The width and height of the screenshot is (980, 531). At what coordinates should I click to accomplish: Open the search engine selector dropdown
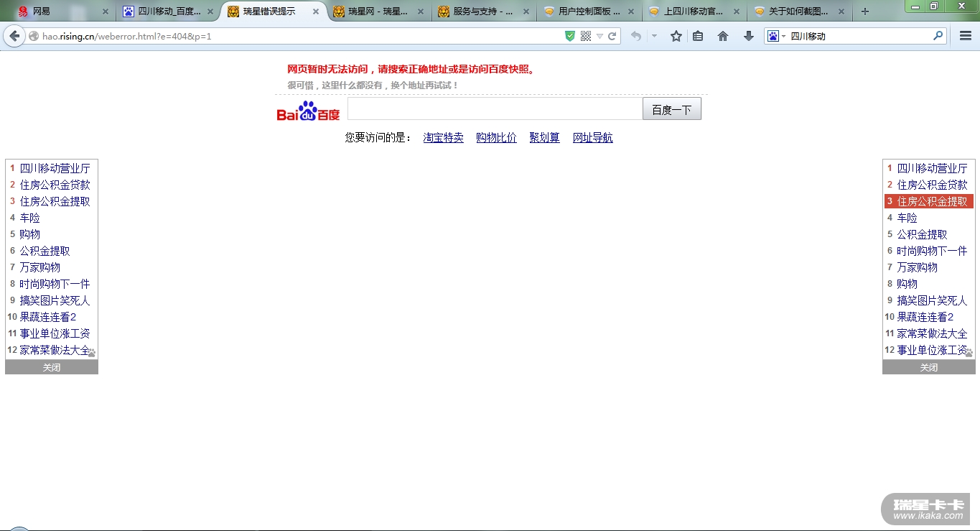click(x=776, y=36)
